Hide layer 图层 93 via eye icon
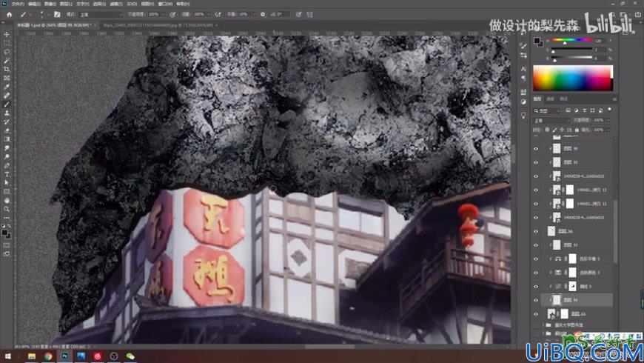Screen dimensions: 644x363 click(x=536, y=245)
